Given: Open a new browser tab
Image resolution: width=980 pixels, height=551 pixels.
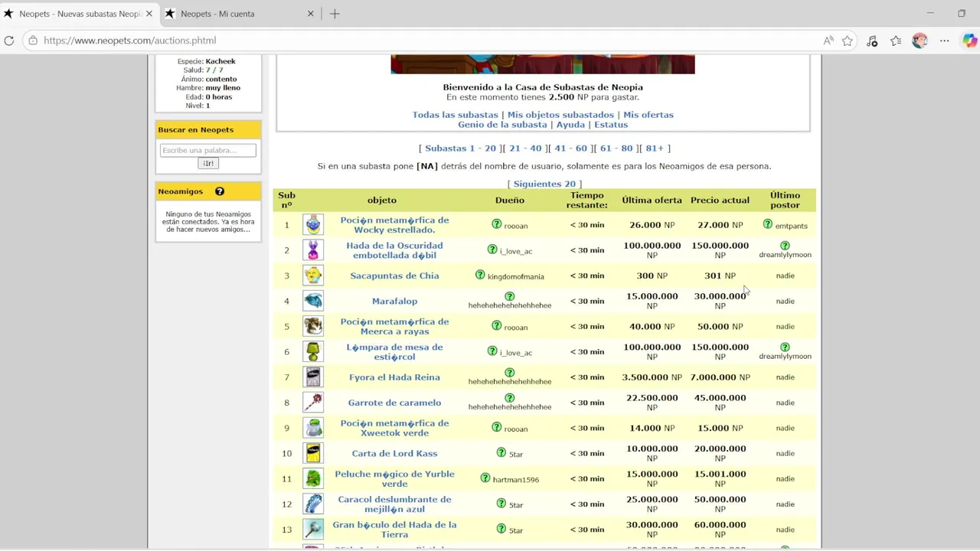Looking at the screenshot, I should coord(335,14).
